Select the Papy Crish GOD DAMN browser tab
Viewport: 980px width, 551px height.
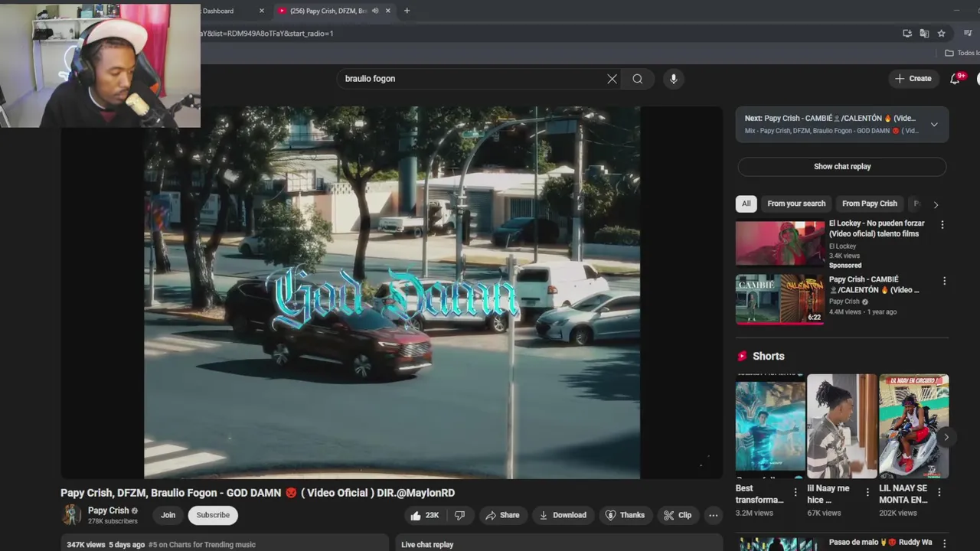tap(333, 11)
